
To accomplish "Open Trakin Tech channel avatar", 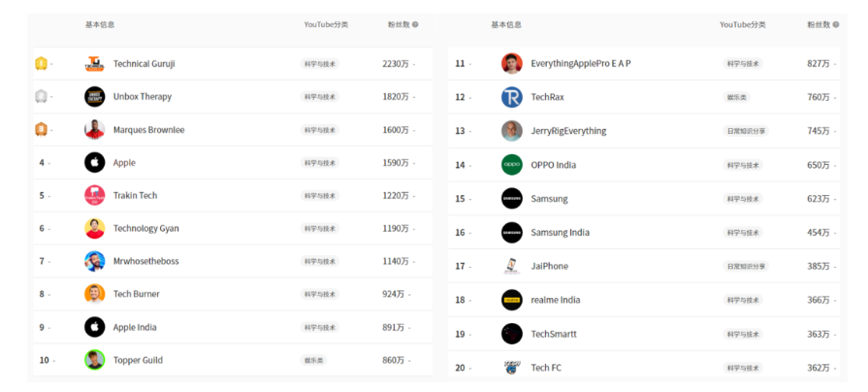I will (x=95, y=195).
